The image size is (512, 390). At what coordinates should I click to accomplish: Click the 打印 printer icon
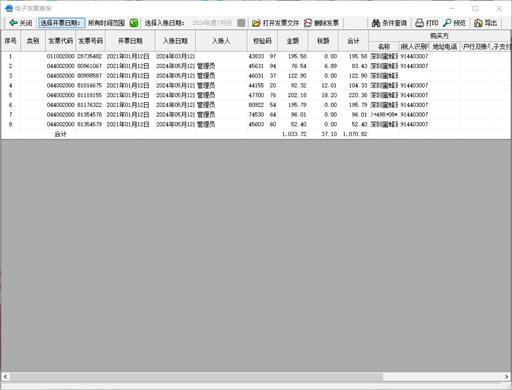coord(419,23)
